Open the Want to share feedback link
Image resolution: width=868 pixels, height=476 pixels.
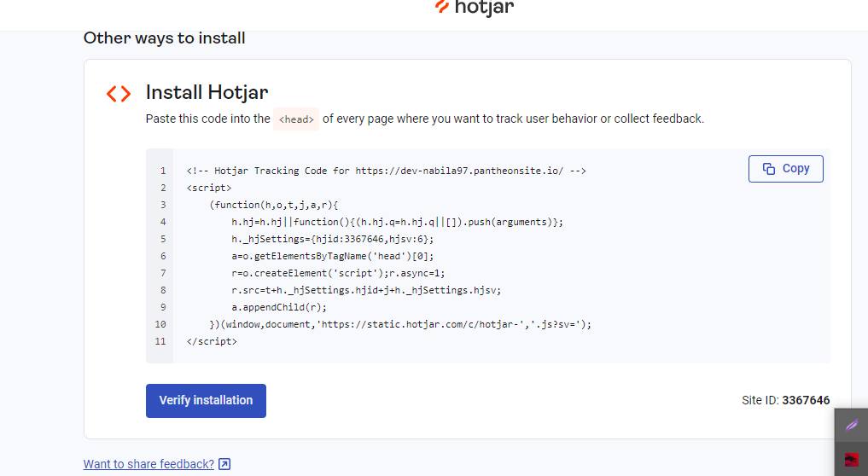coord(149,464)
